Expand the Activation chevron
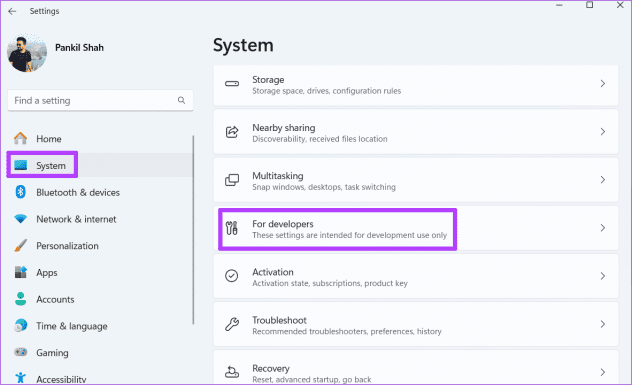The height and width of the screenshot is (385, 632). point(603,276)
